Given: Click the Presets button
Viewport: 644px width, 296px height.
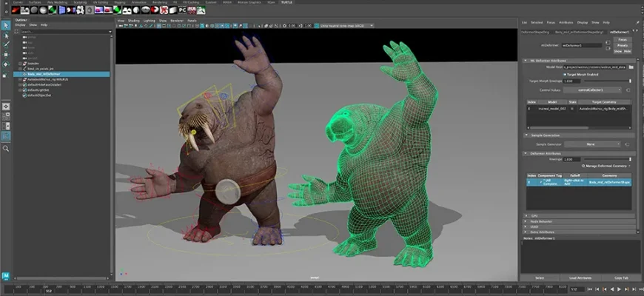Looking at the screenshot, I should (624, 44).
